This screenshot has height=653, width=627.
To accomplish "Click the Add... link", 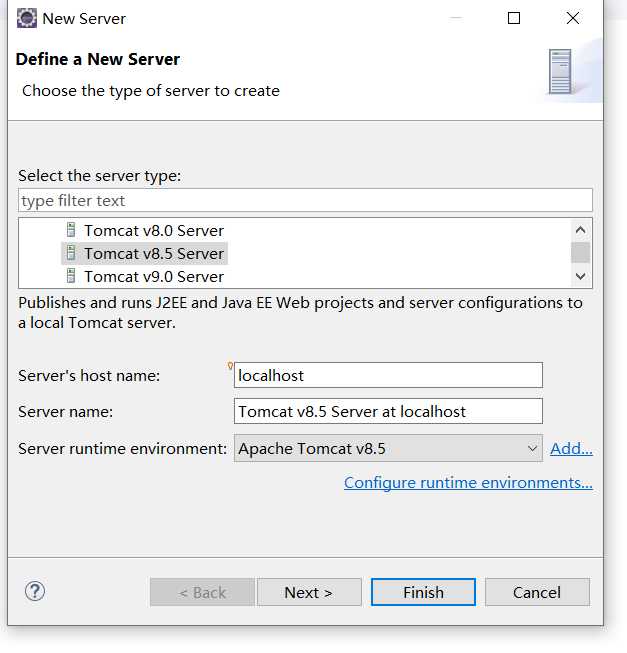I will (571, 449).
